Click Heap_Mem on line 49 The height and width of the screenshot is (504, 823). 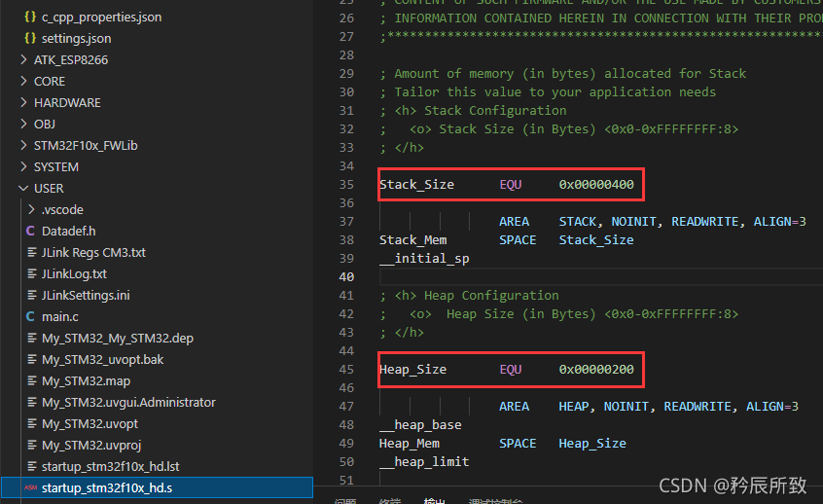pyautogui.click(x=410, y=443)
